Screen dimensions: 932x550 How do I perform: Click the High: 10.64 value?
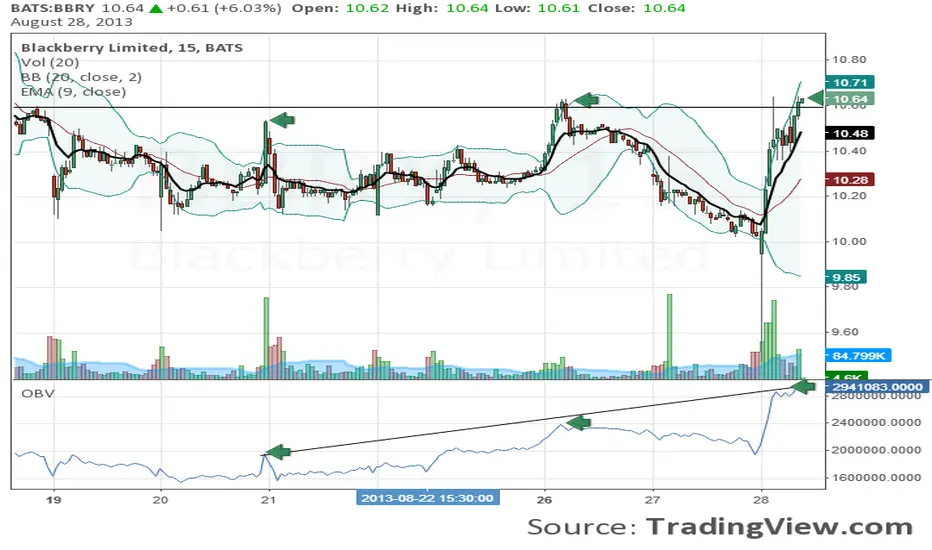(x=442, y=8)
